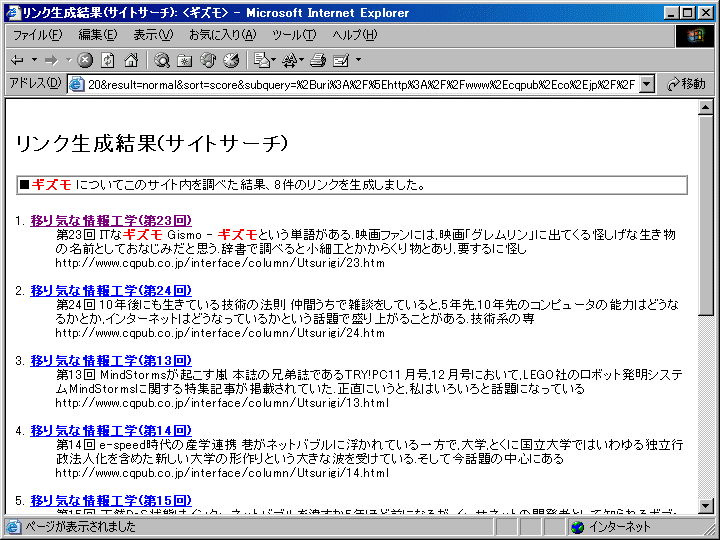Screen dimensions: 720x540
Task: Maximize the Internet Explorer window
Action: click(688, 12)
